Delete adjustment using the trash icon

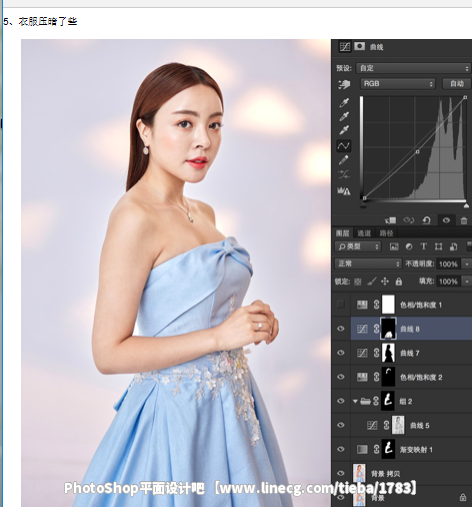pos(463,220)
